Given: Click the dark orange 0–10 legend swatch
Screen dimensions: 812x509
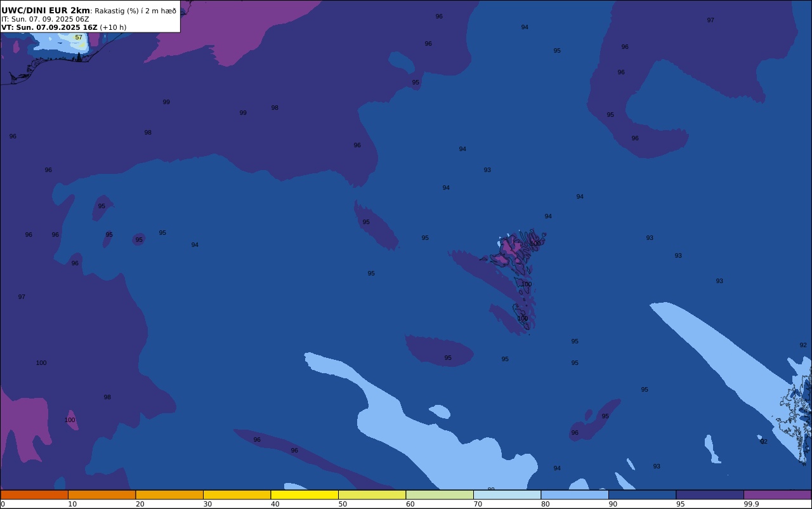Looking at the screenshot, I should pos(34,494).
